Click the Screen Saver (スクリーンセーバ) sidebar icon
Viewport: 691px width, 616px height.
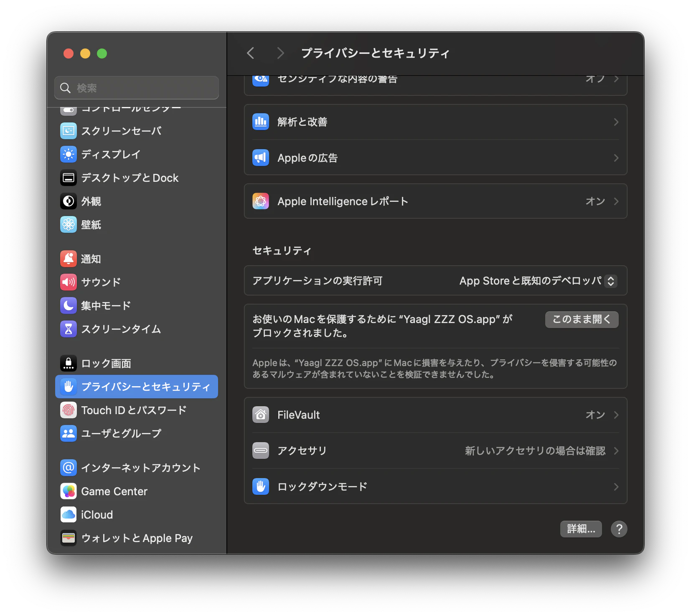tap(69, 131)
